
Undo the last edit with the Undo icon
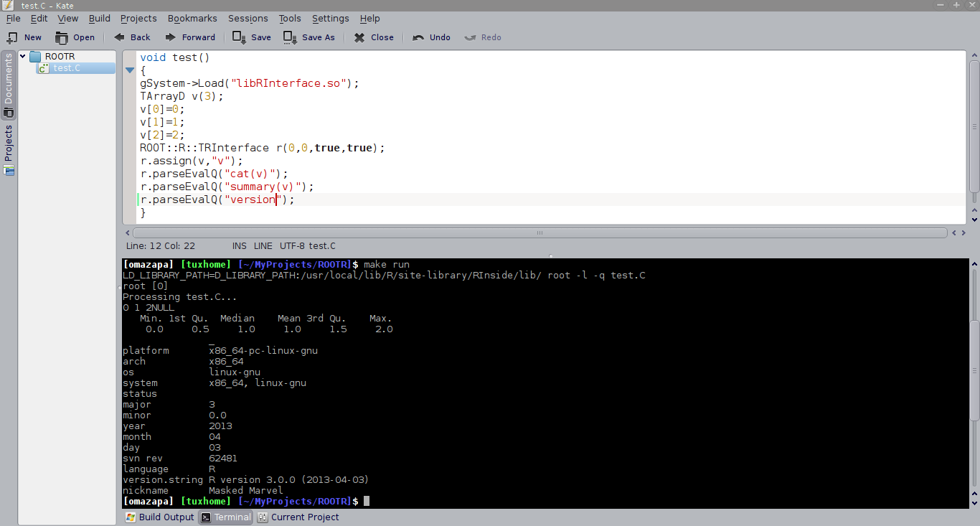(x=418, y=37)
